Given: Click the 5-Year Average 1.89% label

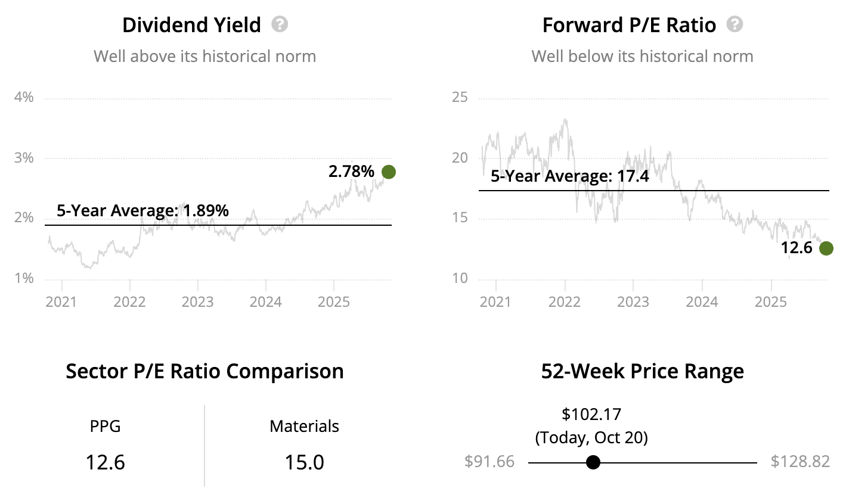Looking at the screenshot, I should pos(142,210).
